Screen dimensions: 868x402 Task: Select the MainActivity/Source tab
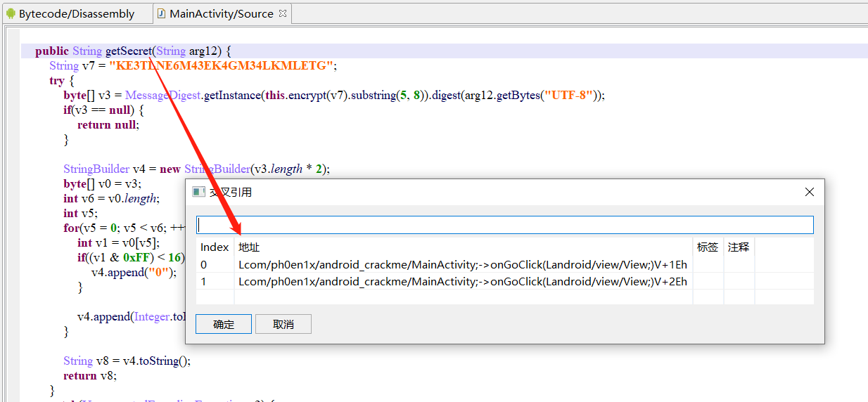point(221,13)
